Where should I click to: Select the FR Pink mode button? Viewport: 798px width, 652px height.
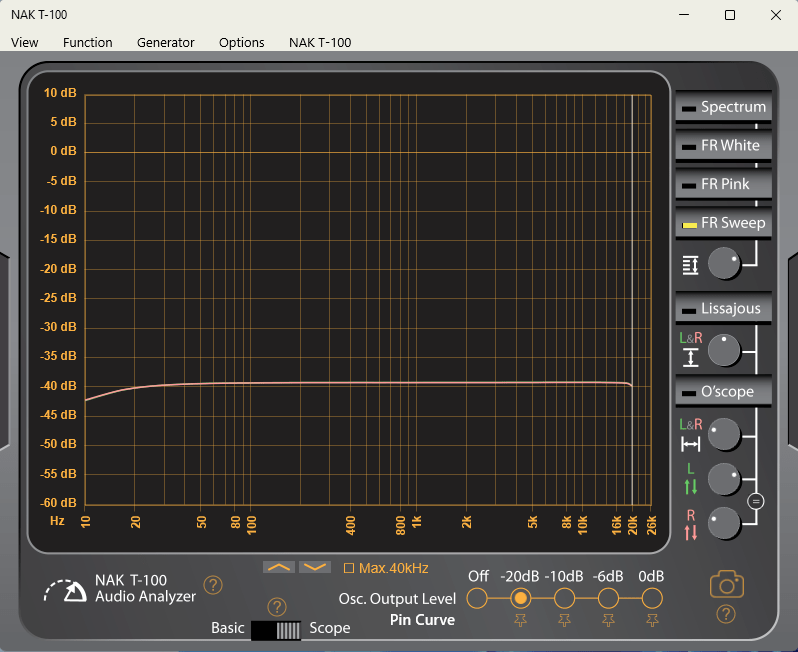pyautogui.click(x=723, y=184)
